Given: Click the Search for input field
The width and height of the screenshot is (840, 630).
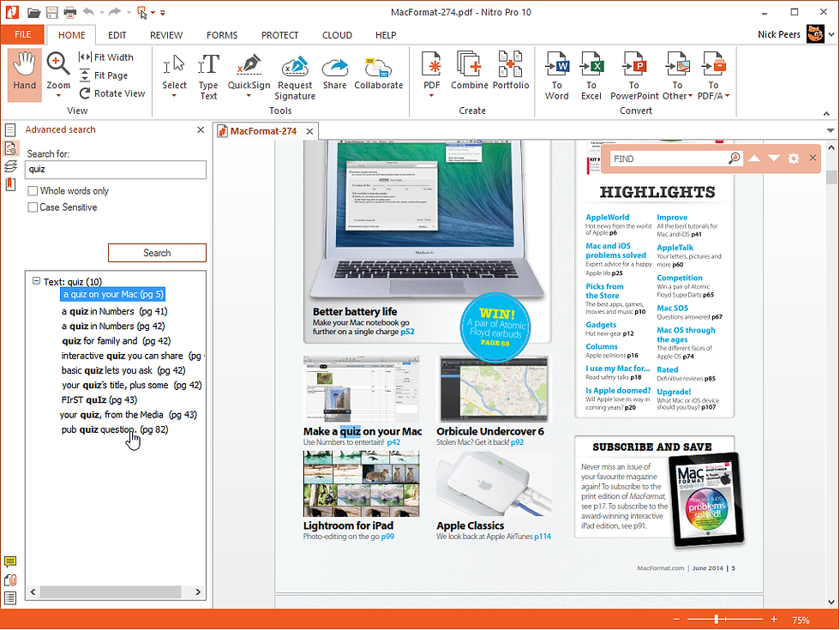Looking at the screenshot, I should pos(115,170).
